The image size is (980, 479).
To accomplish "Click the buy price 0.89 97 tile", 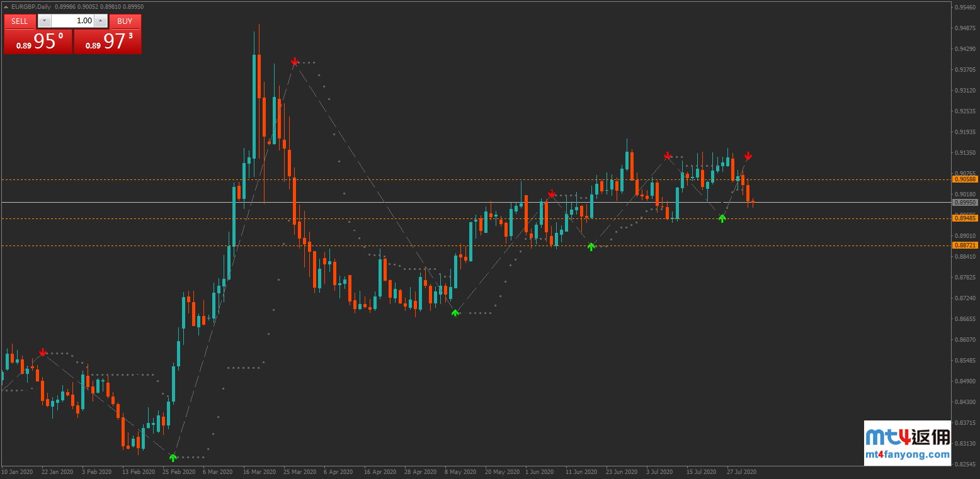I will click(x=108, y=42).
